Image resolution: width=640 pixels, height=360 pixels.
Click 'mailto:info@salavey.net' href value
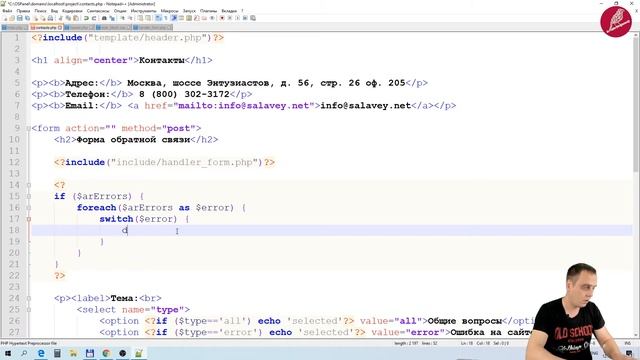point(244,106)
